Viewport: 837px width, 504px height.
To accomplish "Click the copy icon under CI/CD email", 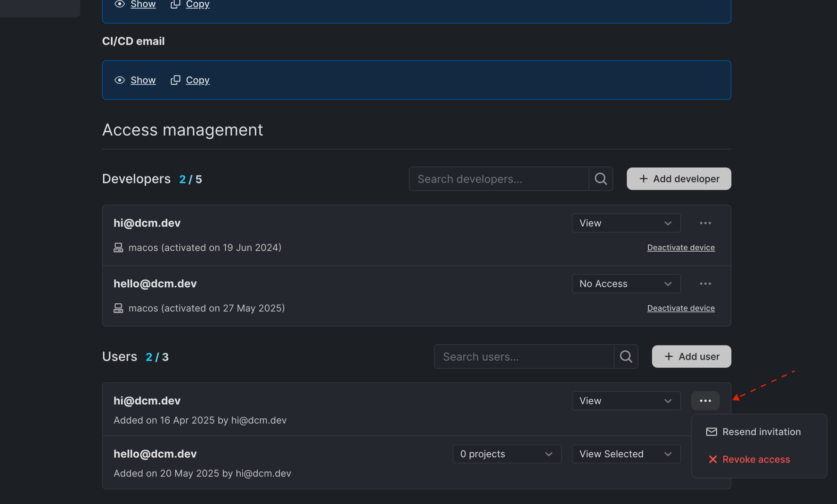I will [175, 80].
